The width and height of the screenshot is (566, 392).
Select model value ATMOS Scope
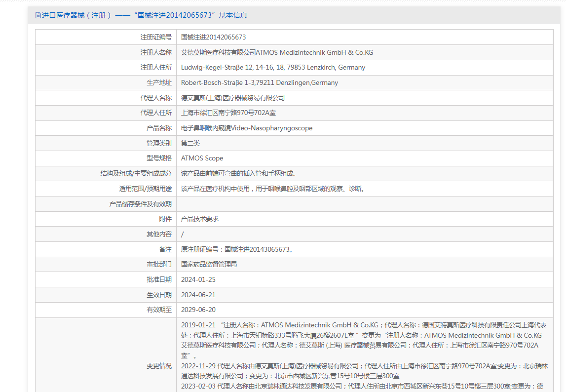[202, 158]
